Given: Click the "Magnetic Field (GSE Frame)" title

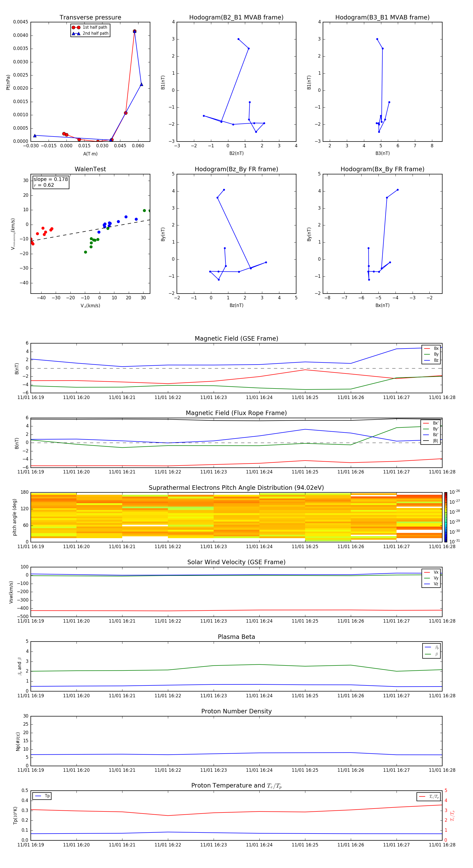Looking at the screenshot, I should click(x=236, y=339).
